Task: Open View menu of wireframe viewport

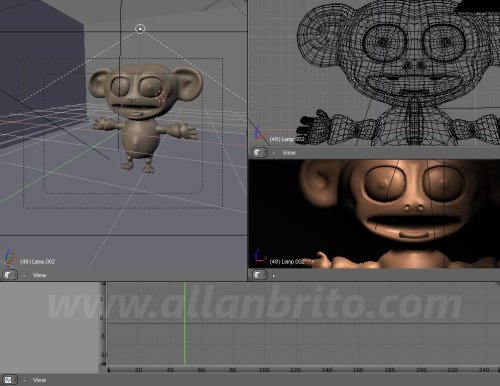Action: click(289, 153)
